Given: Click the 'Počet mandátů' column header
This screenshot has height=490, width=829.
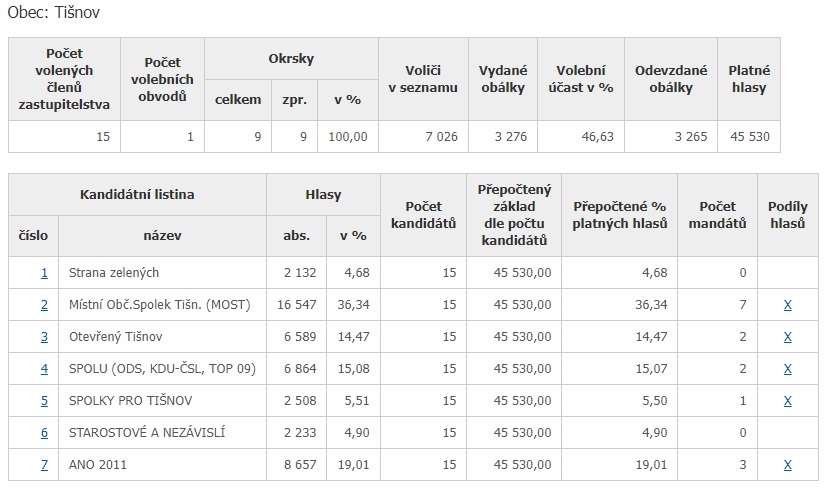Looking at the screenshot, I should (x=717, y=214).
